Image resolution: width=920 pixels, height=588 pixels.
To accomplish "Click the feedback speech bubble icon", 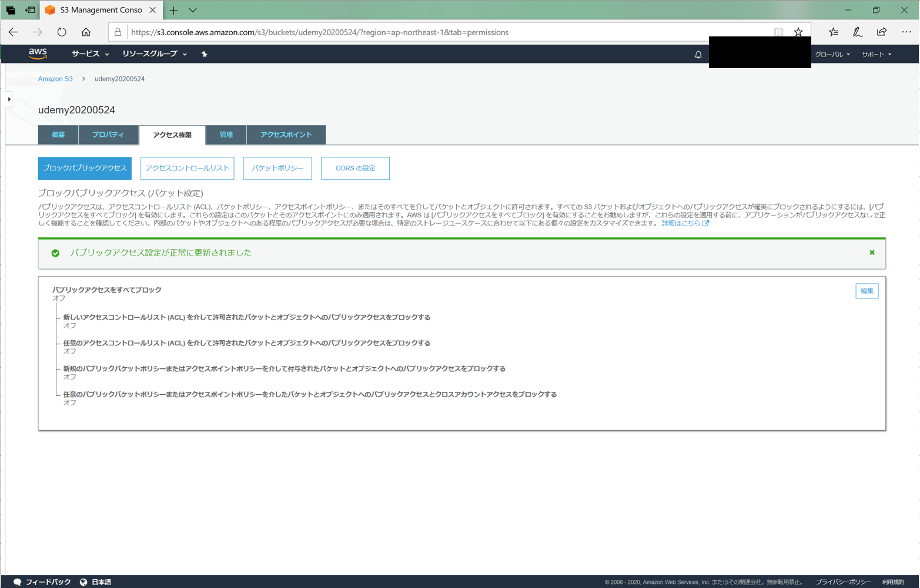I will 17,582.
